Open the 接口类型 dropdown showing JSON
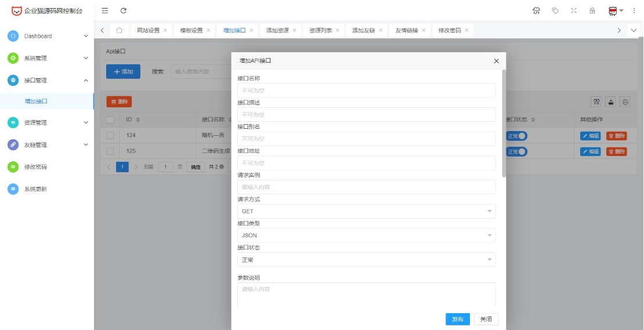This screenshot has width=644, height=330. 366,235
